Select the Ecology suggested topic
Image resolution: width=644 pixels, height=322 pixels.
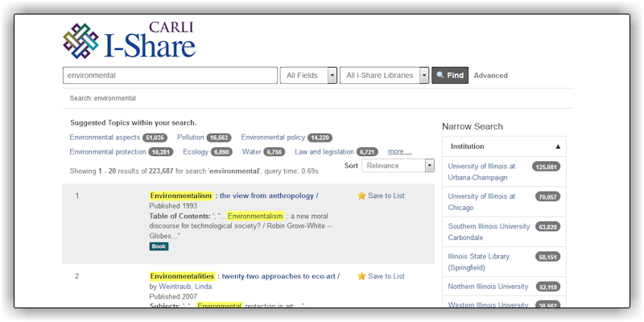(196, 151)
